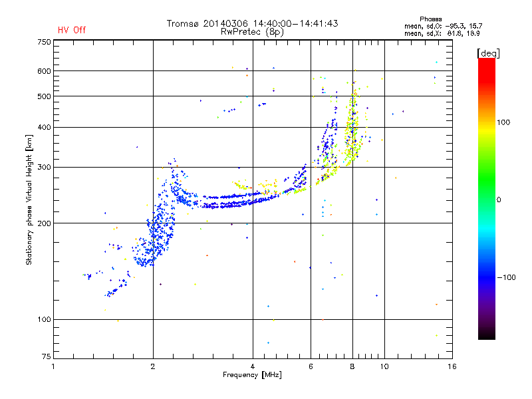Viewport: 532px width, 399px height.
Task: Click the y-axis tick label "75"
Action: [47, 356]
